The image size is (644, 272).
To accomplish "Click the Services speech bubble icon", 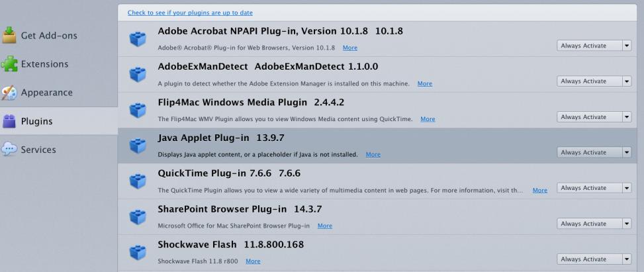I will (9, 149).
